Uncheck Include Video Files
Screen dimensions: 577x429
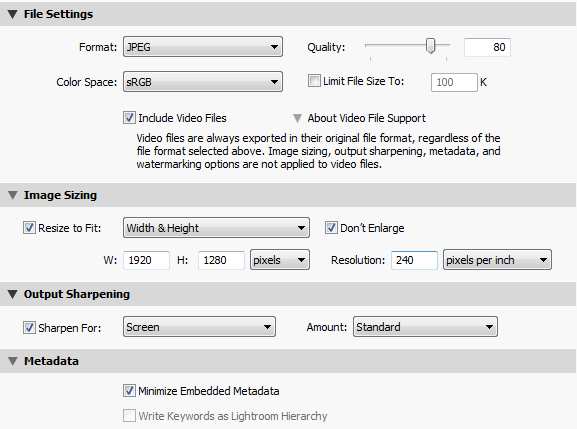click(129, 118)
